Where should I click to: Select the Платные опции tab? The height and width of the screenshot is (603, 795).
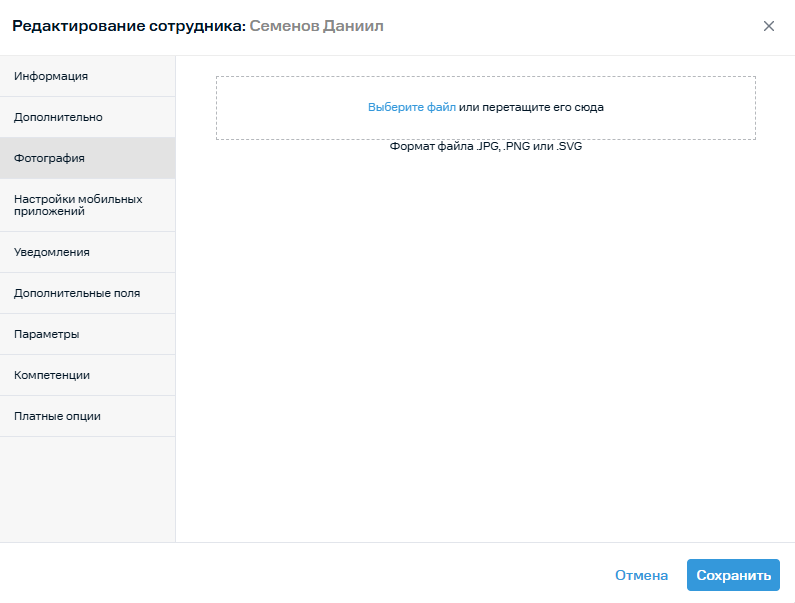57,416
